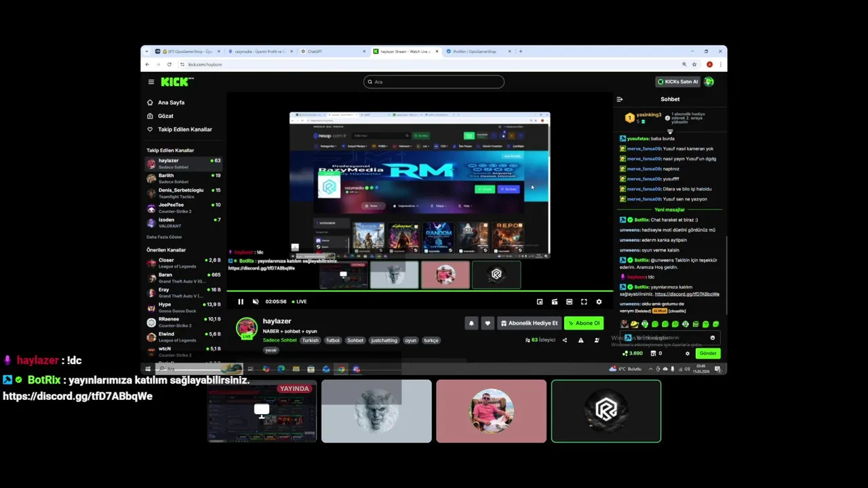Click 'Gönder' send button
The image size is (868, 488).
pos(708,353)
